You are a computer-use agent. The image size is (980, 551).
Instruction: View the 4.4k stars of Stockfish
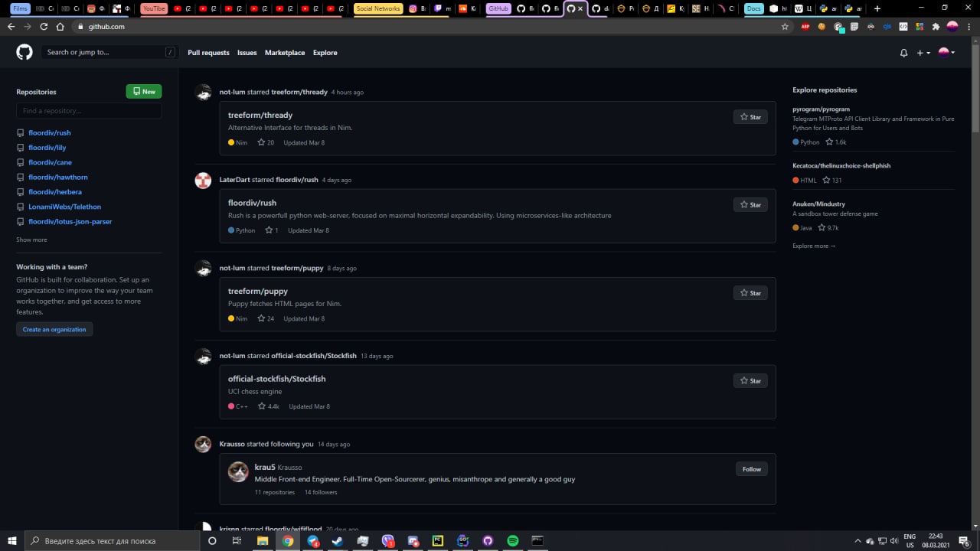tap(269, 406)
